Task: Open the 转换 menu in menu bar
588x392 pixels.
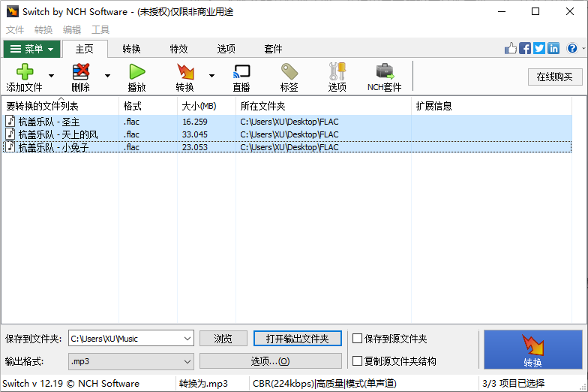Action: pyautogui.click(x=43, y=30)
